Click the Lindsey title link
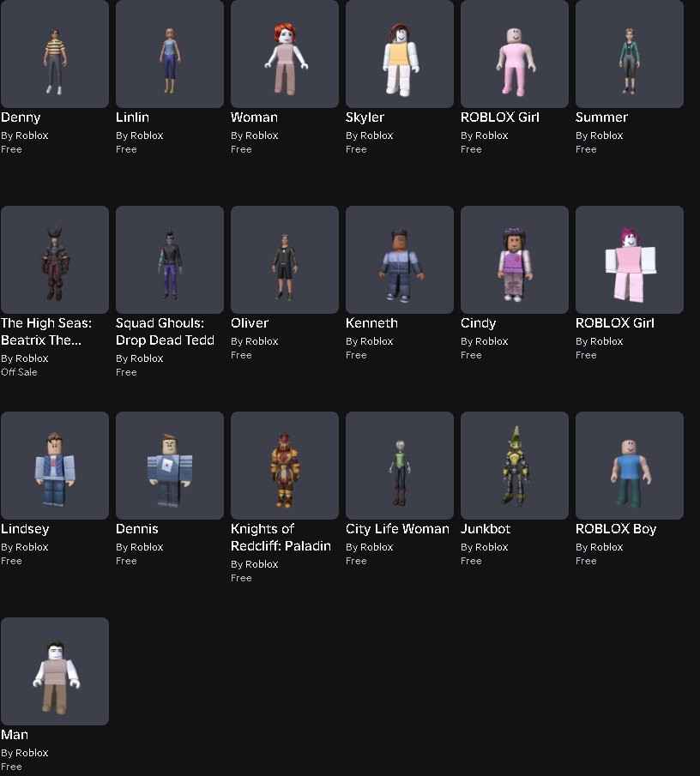 pos(25,530)
